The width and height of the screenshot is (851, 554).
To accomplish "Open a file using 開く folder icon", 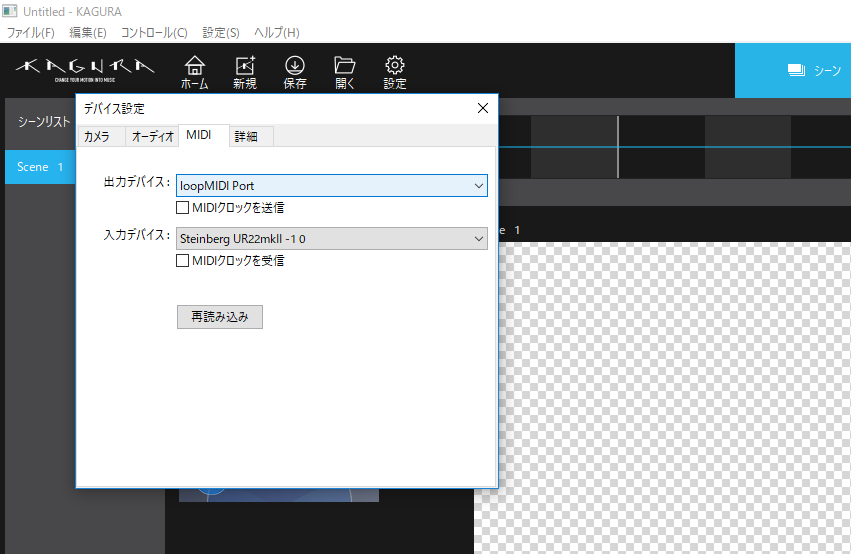I will pyautogui.click(x=345, y=72).
